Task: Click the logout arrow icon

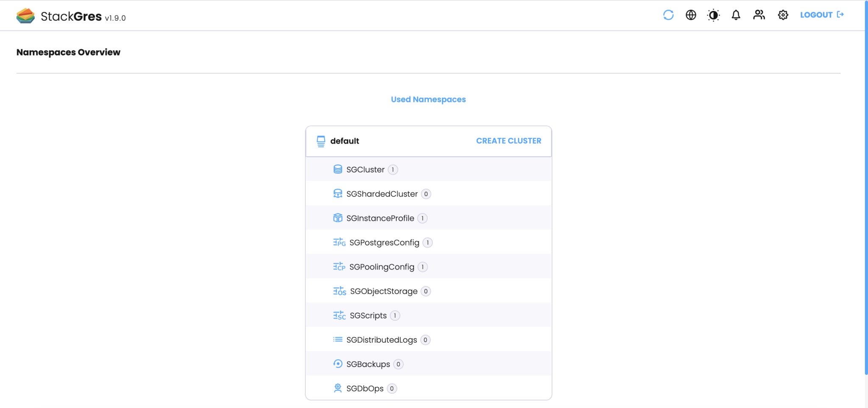Action: click(840, 14)
